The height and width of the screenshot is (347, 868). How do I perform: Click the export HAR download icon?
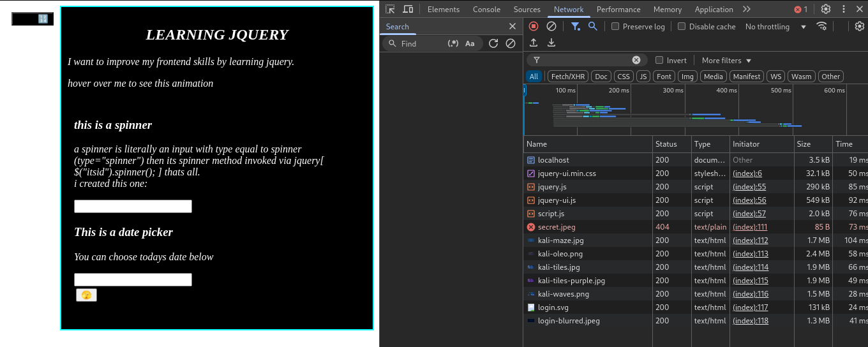tap(551, 43)
